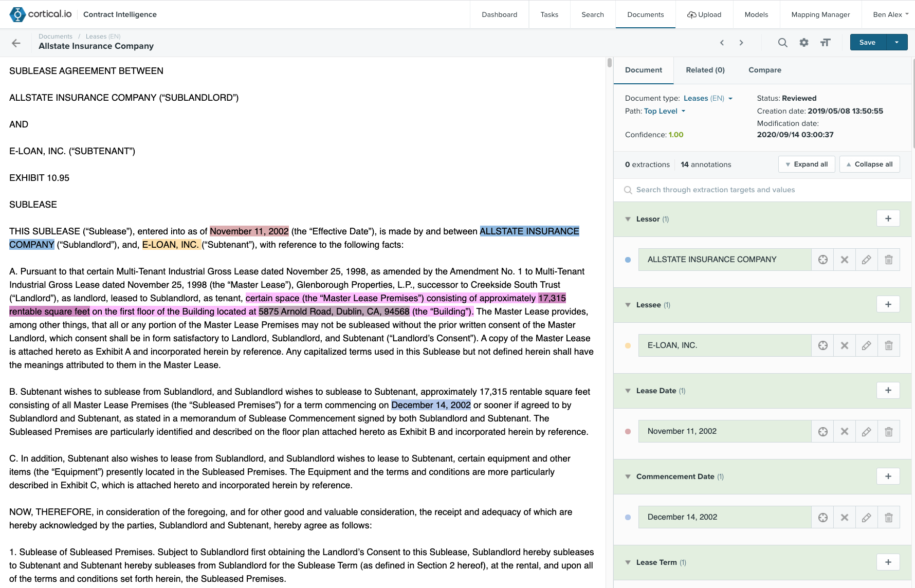Open the Save options dropdown arrow

coord(897,42)
